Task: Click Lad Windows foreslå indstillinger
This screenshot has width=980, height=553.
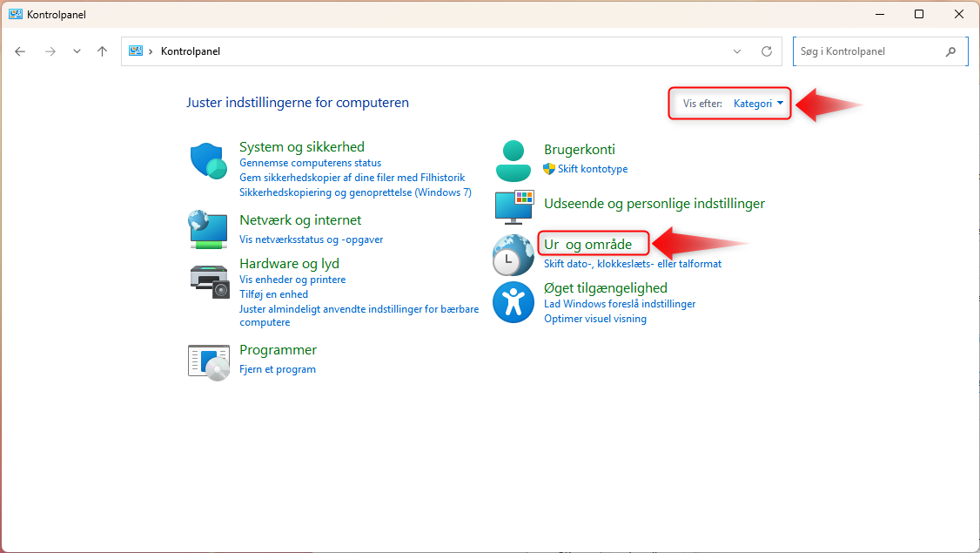Action: click(620, 304)
